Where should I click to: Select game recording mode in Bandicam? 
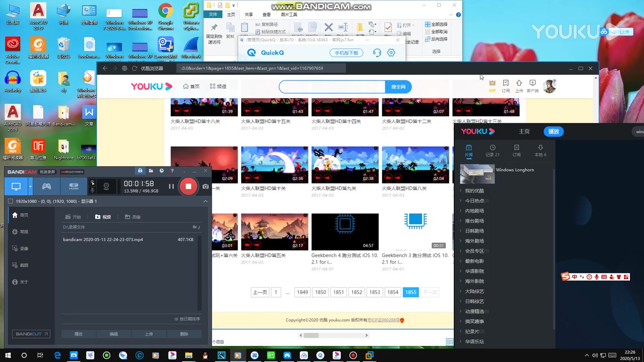(46, 187)
